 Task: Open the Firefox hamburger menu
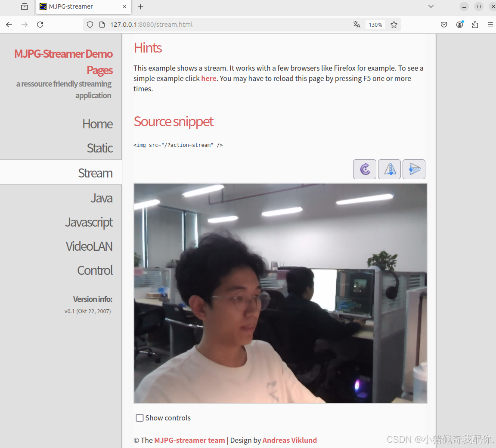click(x=490, y=25)
